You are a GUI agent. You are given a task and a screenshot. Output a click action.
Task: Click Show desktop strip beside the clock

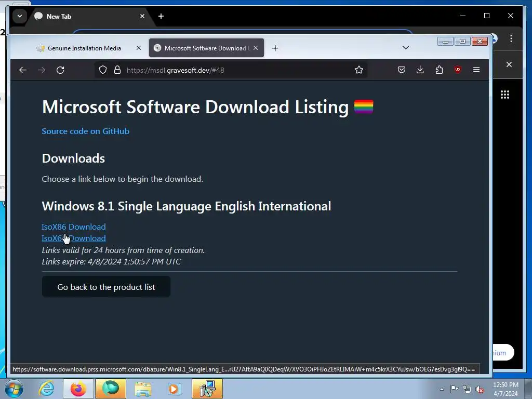529,389
